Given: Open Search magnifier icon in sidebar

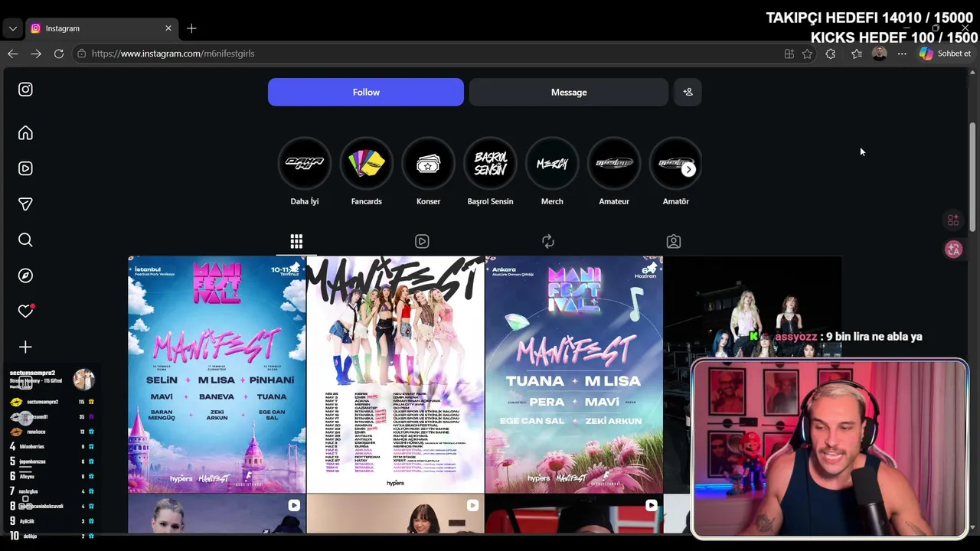Looking at the screenshot, I should click(x=25, y=240).
